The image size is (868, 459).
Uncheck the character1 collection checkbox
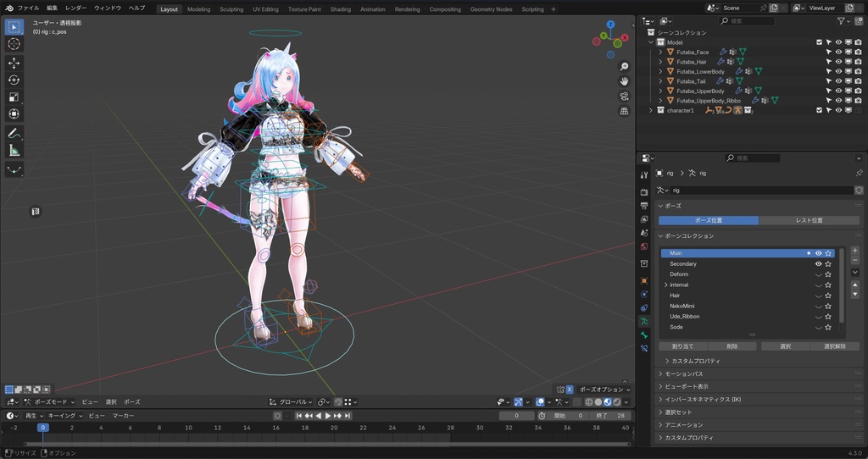coord(820,111)
